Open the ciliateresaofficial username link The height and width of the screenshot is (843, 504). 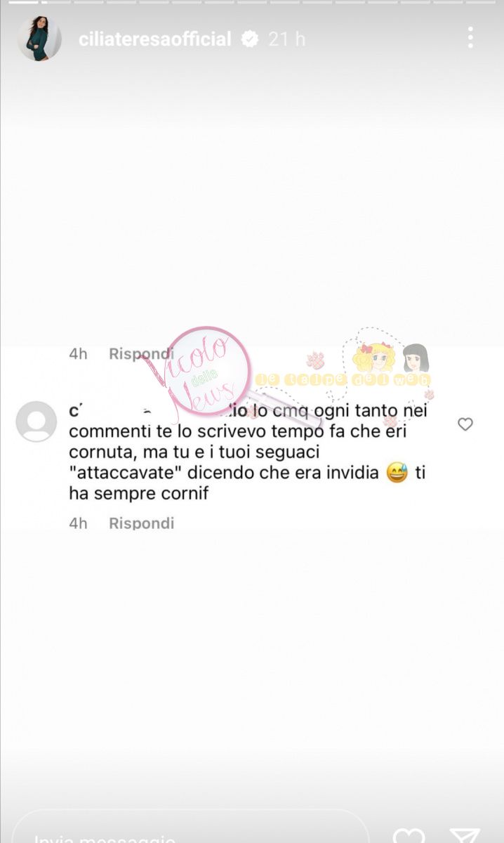pos(154,39)
